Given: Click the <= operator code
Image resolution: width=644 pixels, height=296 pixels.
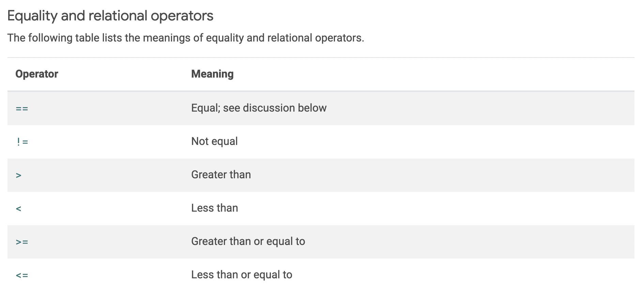Looking at the screenshot, I should 22,275.
